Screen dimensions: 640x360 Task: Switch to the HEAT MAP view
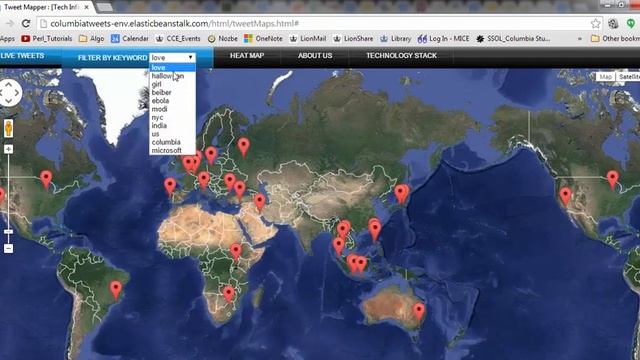(x=247, y=56)
